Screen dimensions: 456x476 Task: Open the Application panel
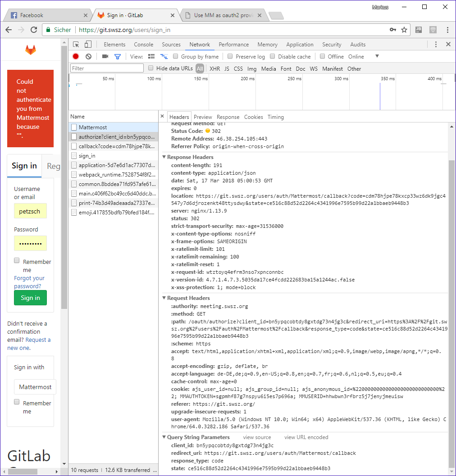[x=300, y=44]
